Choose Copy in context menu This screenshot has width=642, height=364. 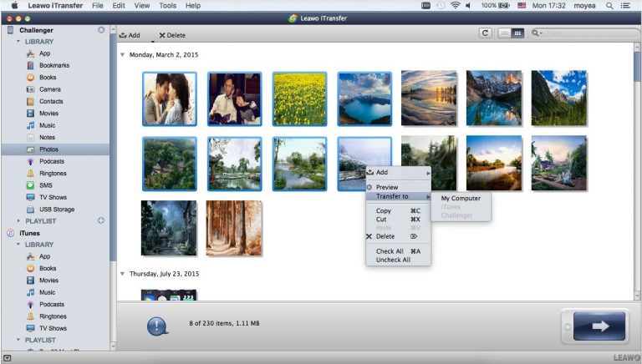399,211
